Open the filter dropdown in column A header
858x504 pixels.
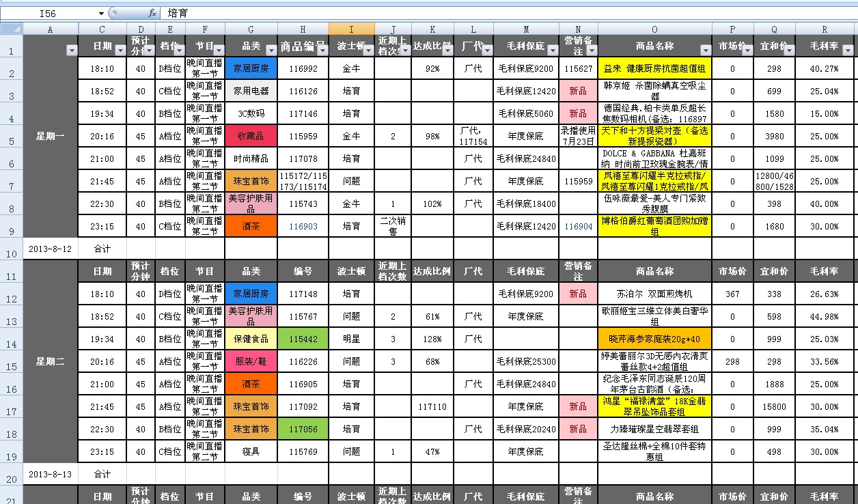(x=72, y=51)
